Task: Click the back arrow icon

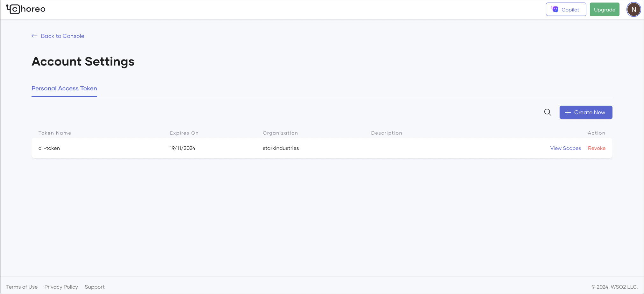Action: (34, 36)
